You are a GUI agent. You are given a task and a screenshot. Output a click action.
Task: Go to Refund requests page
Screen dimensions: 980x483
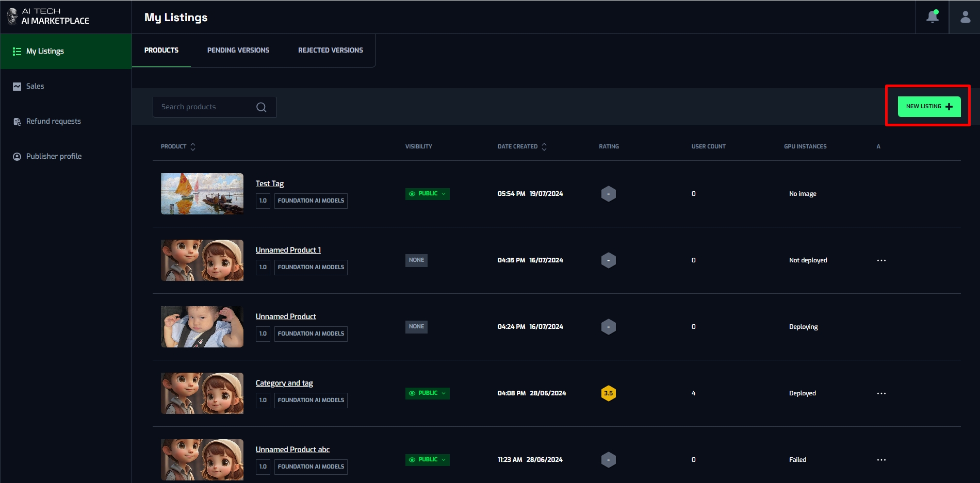[x=53, y=121]
